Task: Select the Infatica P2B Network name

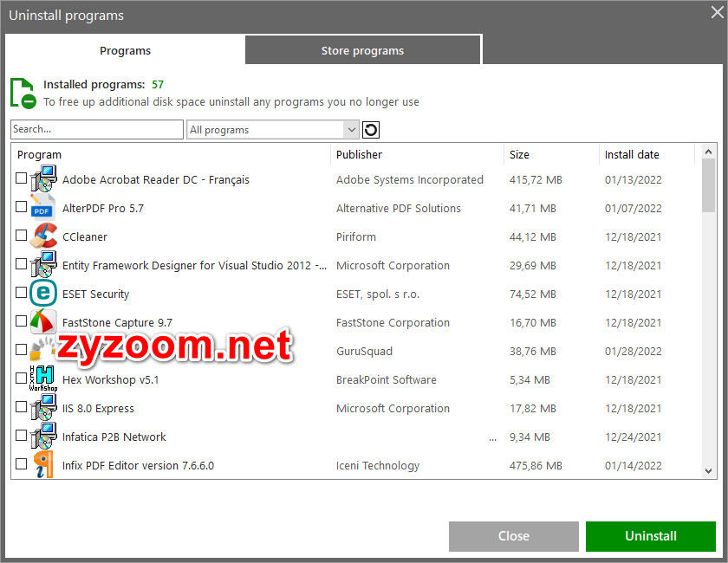Action: point(114,437)
